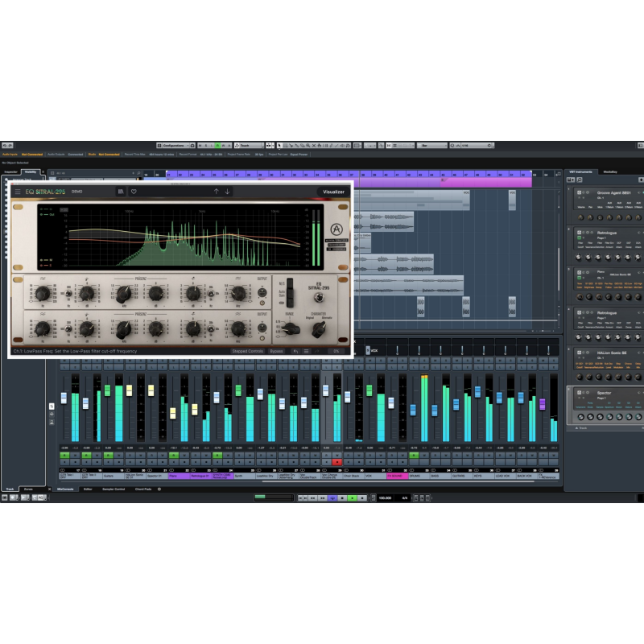
Task: Select the FX SOUND channel name label
Action: click(x=397, y=476)
